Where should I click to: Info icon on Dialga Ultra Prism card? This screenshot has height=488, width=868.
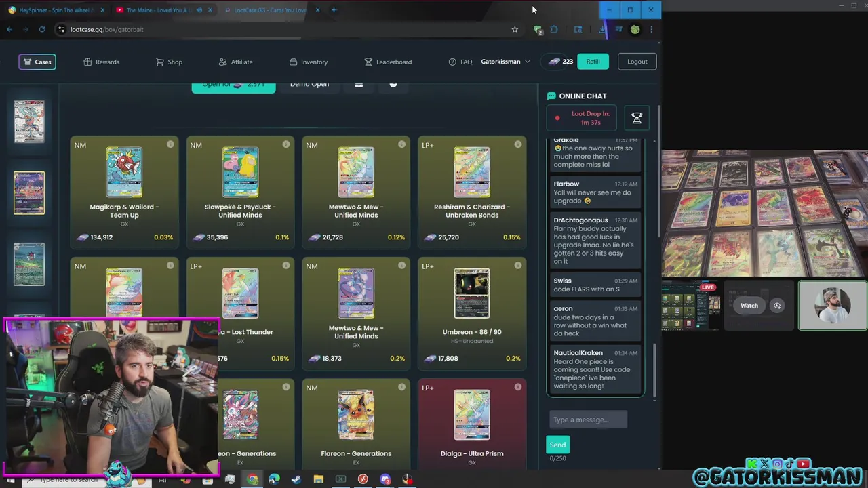point(518,387)
